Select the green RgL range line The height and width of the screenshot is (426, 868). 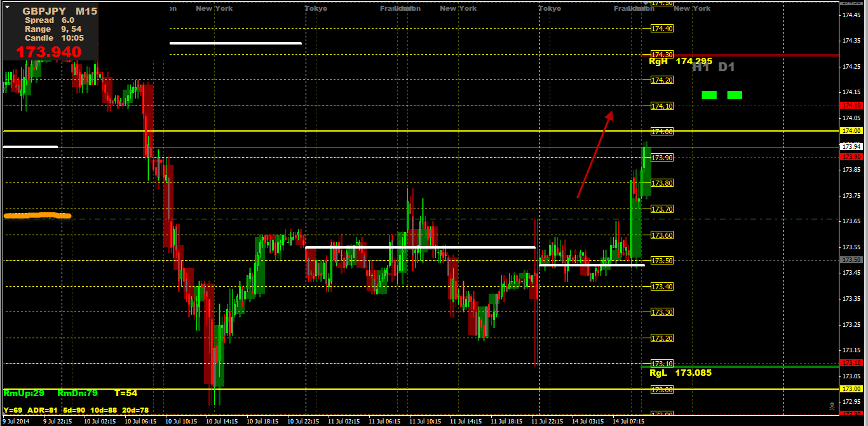(740, 366)
